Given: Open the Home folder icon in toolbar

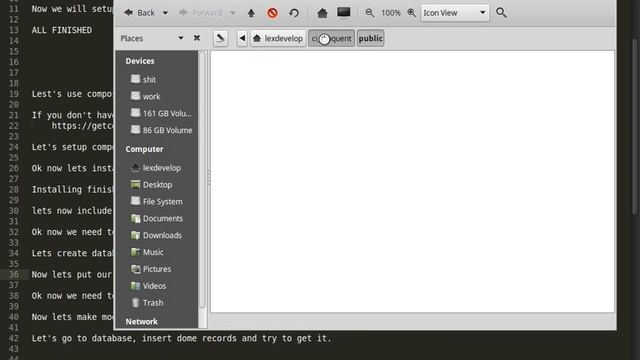Looking at the screenshot, I should pos(322,13).
